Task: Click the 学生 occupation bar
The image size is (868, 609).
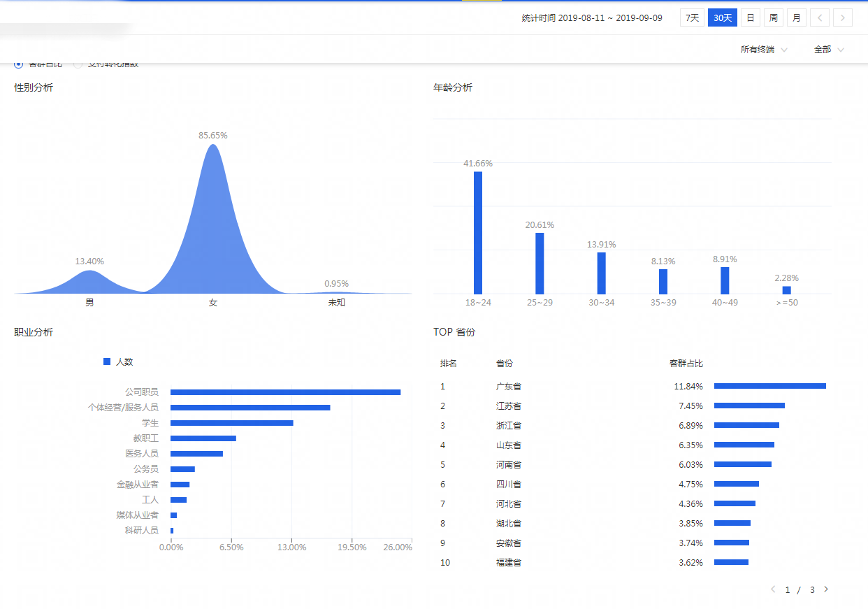Action: coord(231,423)
